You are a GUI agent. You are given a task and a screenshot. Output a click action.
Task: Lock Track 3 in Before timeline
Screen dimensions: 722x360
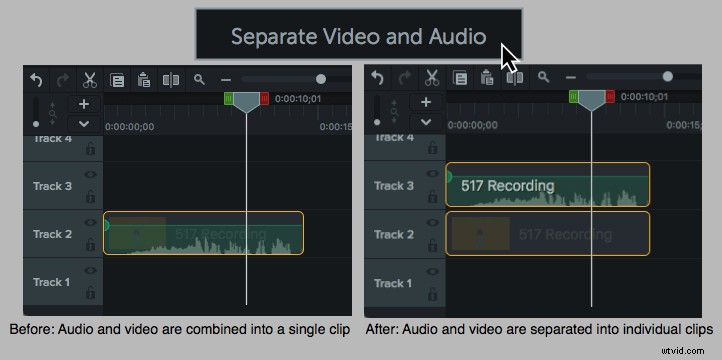tap(91, 197)
